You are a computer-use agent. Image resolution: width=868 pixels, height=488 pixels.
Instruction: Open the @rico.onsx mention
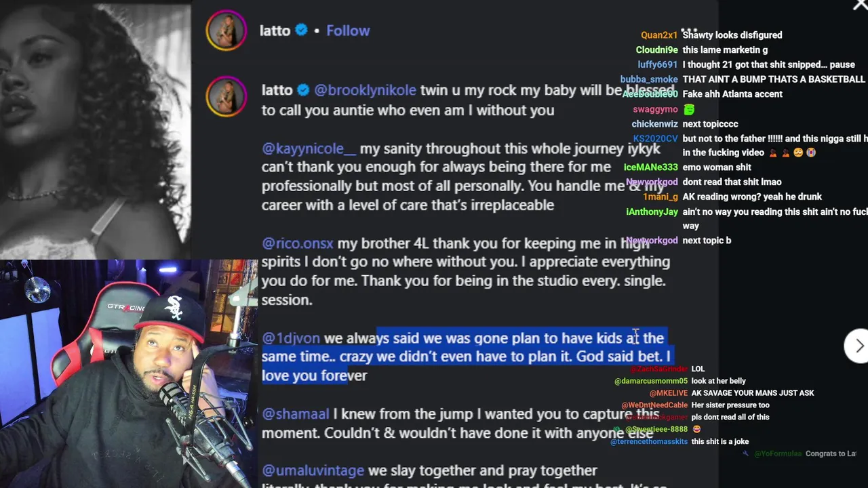tap(298, 243)
